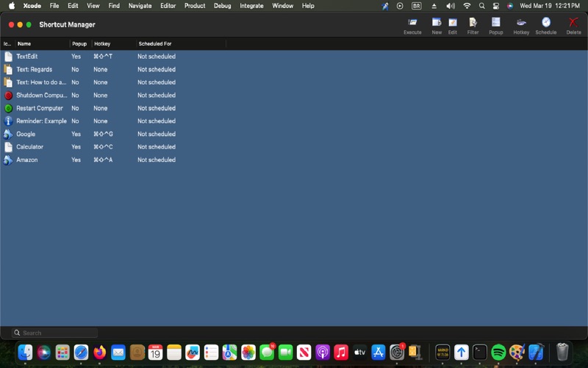Open the Navigate menu
This screenshot has height=368, width=588.
click(x=140, y=6)
